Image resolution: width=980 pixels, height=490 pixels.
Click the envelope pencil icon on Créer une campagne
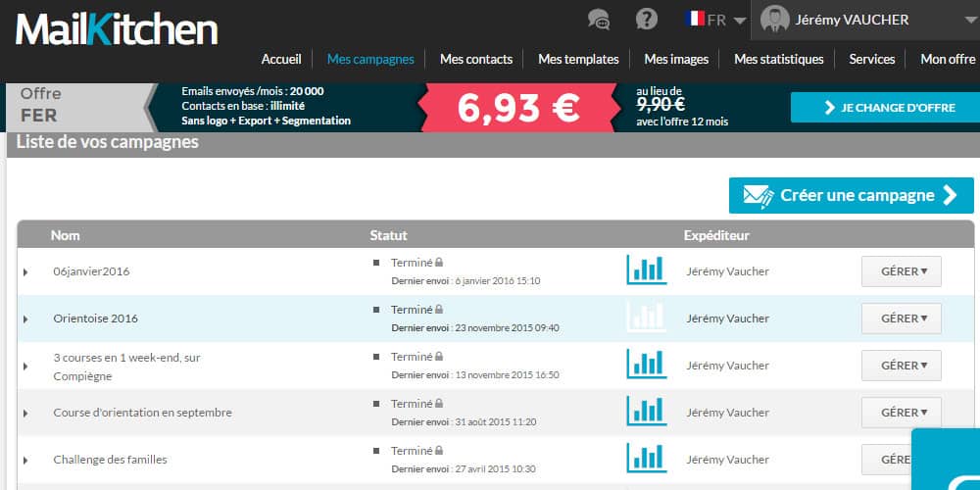(759, 196)
